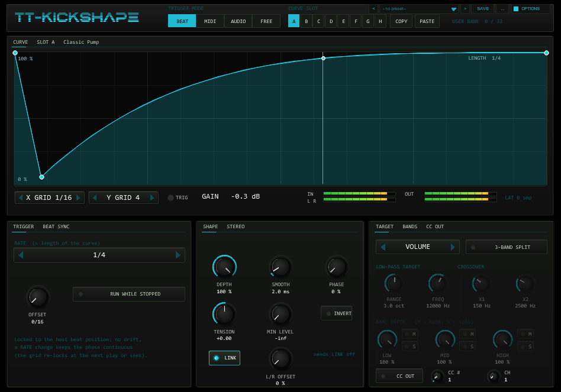
Task: Click the CH knob
Action: (494, 376)
